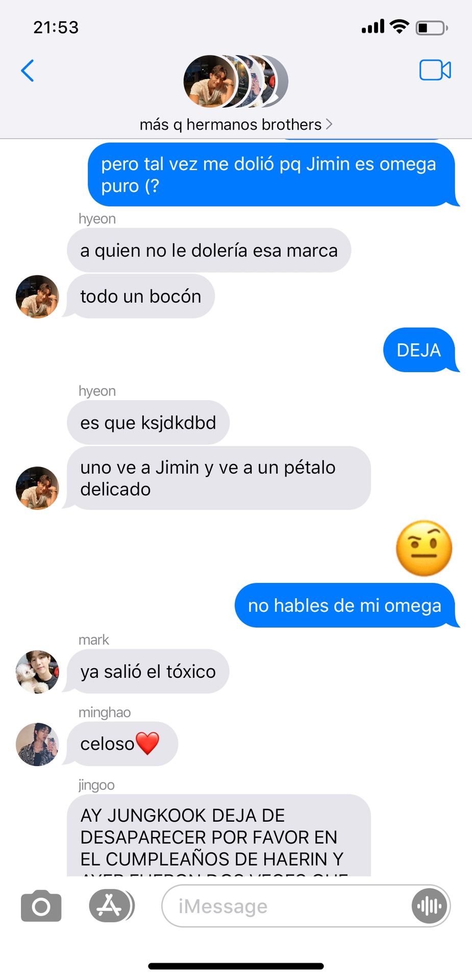Tap minghao's profile picture
The image size is (472, 980).
[37, 744]
